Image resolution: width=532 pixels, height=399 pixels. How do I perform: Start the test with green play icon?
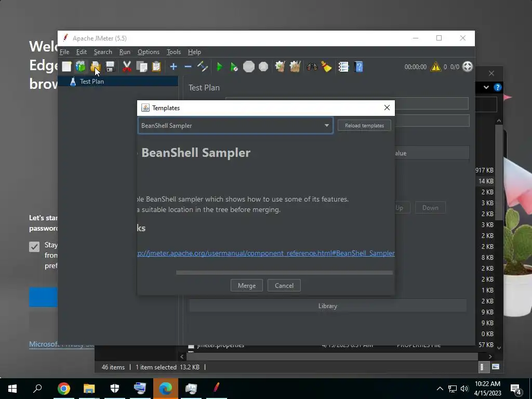[x=219, y=66]
